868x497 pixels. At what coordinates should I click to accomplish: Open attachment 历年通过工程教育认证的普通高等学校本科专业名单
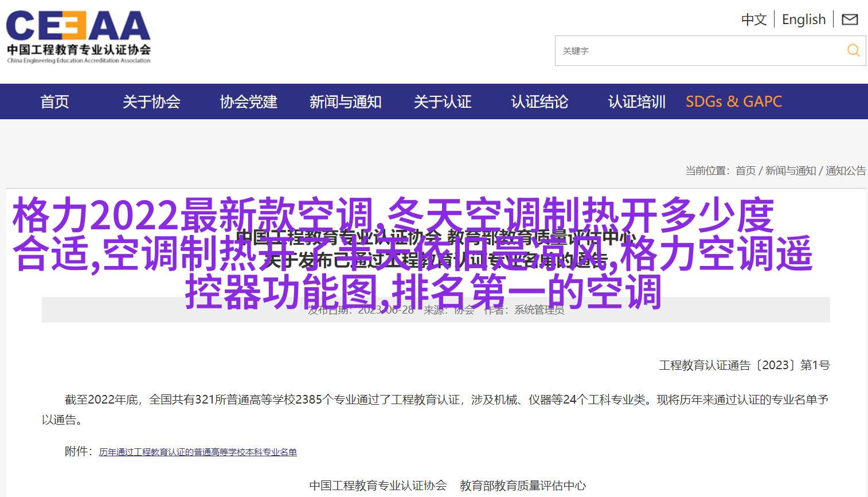click(x=198, y=452)
